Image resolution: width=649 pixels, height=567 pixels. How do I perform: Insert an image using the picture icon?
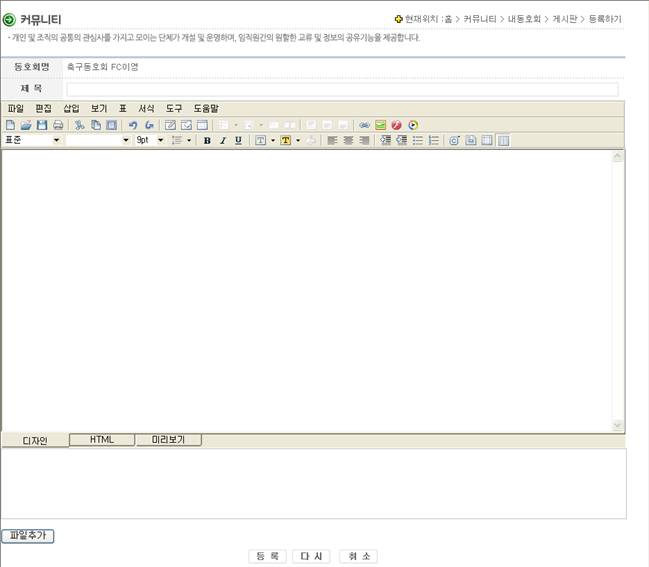[381, 125]
